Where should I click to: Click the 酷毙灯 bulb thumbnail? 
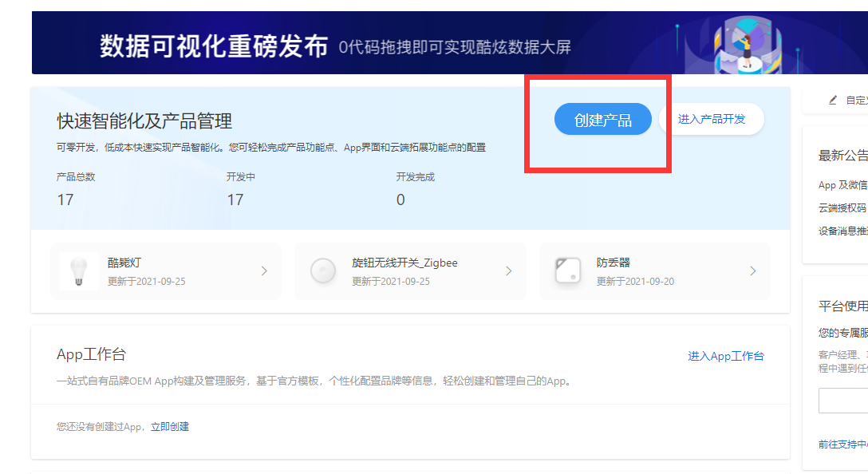(79, 271)
